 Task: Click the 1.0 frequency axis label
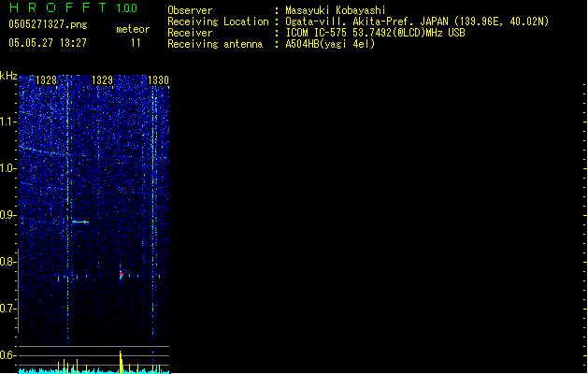[7, 168]
